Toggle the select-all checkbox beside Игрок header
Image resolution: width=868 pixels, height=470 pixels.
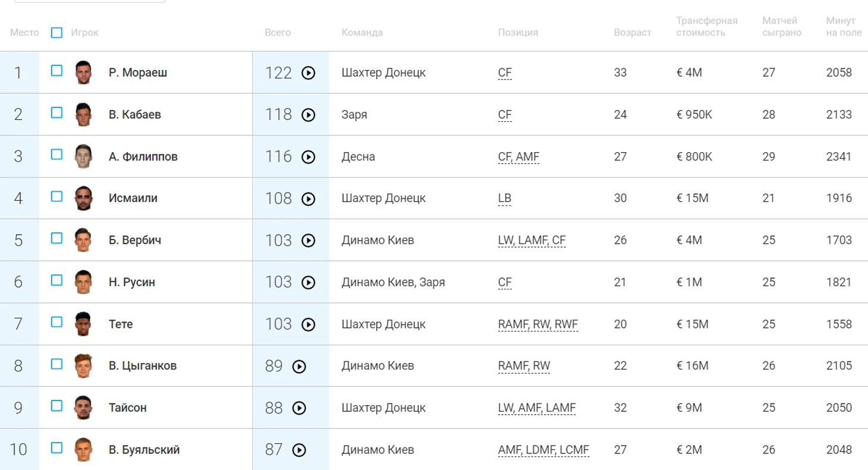56,33
